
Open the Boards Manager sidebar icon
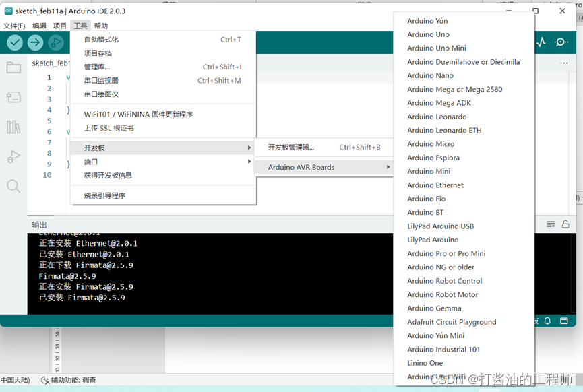(x=13, y=97)
